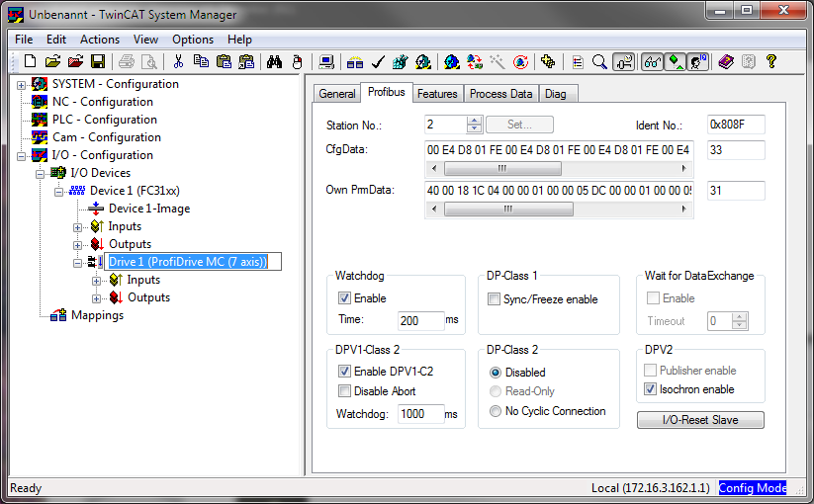Click the New file icon in toolbar
Screen dimensions: 814x504
pos(30,61)
